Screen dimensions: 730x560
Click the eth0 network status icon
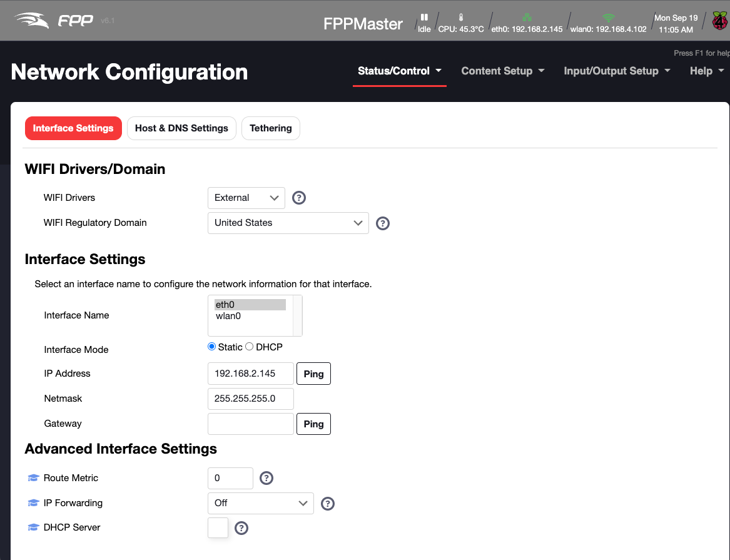coord(527,17)
